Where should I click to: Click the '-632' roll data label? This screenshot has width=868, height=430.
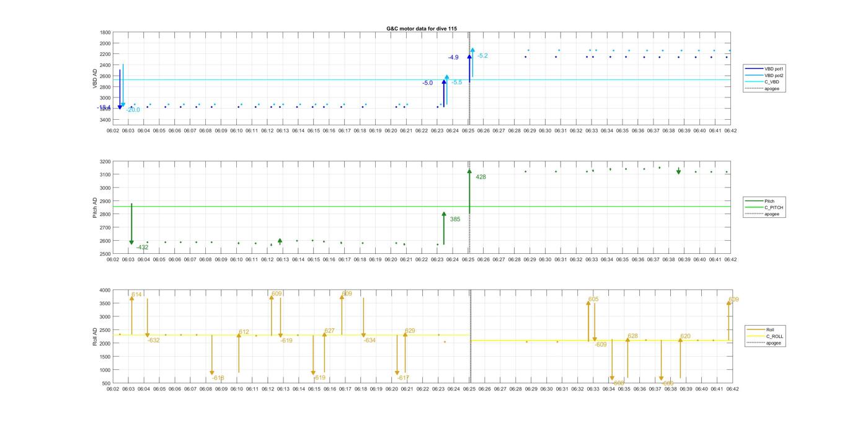pos(153,340)
